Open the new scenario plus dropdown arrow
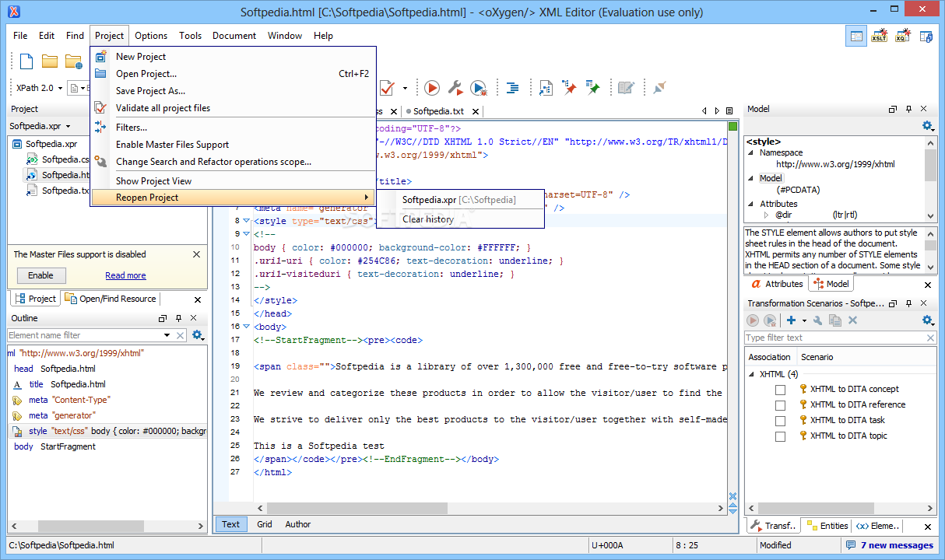This screenshot has height=560, width=945. (804, 320)
